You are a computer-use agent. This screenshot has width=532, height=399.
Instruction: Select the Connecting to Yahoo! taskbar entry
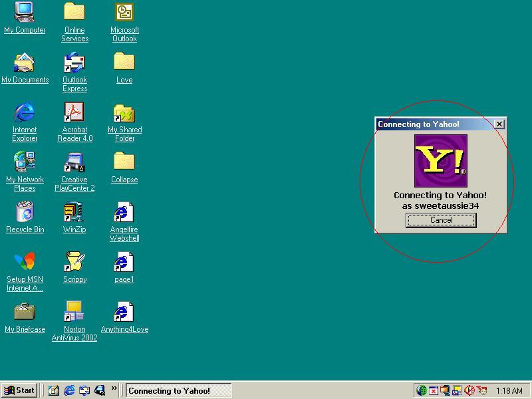[x=178, y=390]
